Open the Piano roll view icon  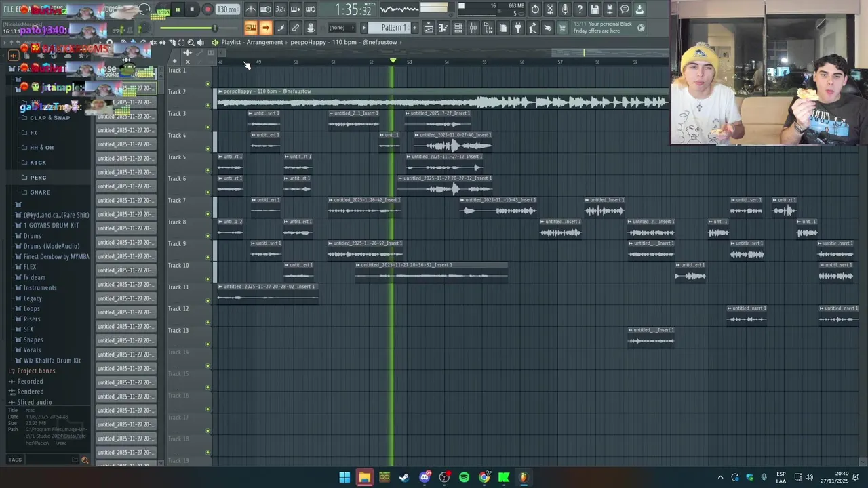(x=443, y=28)
